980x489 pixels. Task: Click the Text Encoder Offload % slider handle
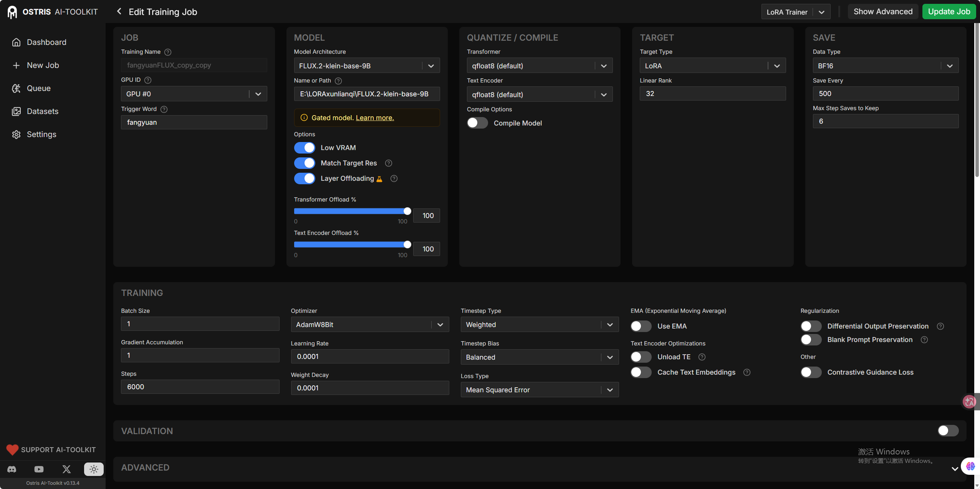407,244
